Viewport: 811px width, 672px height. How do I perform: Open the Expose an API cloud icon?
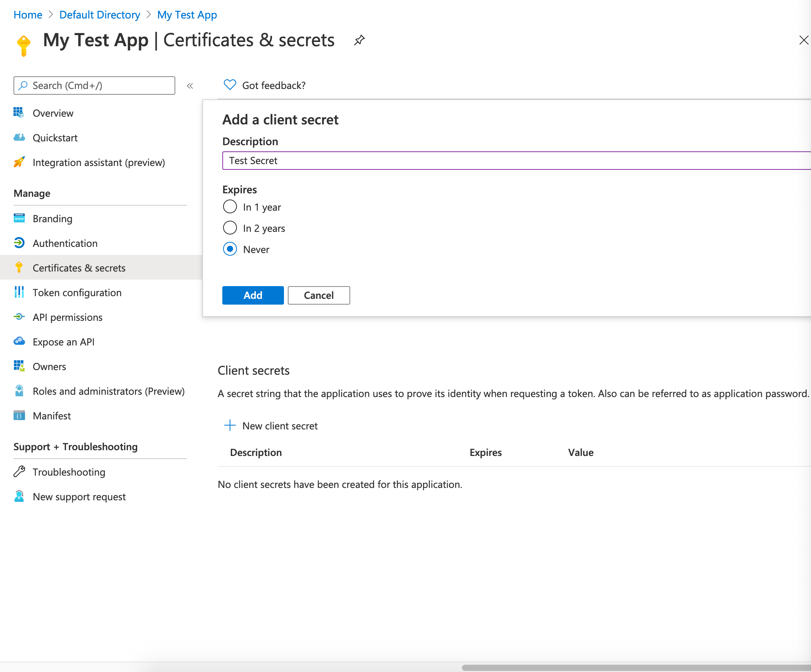point(19,342)
